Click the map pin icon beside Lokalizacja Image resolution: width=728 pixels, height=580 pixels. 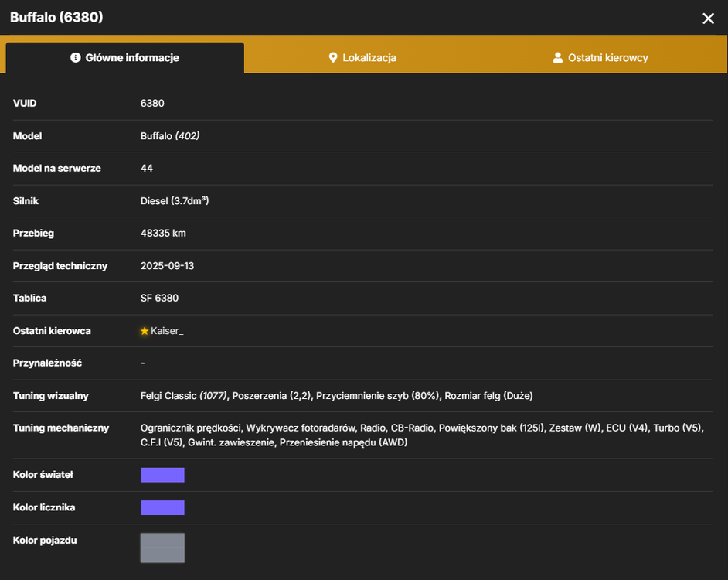point(333,58)
